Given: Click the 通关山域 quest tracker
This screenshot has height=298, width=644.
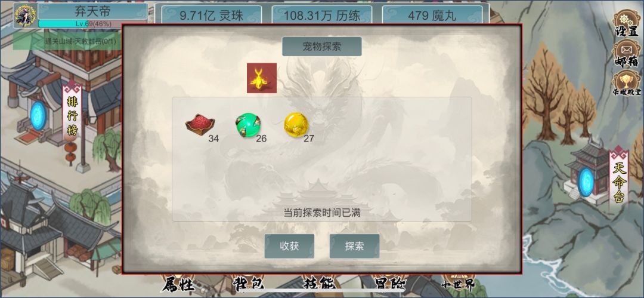Looking at the screenshot, I should point(67,41).
